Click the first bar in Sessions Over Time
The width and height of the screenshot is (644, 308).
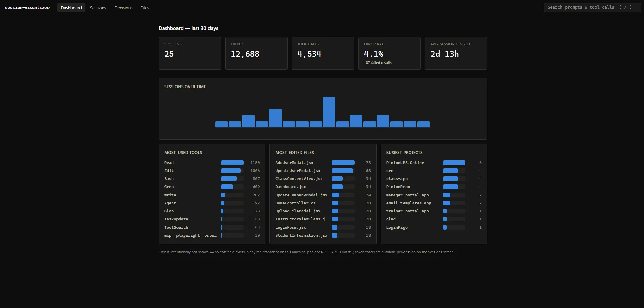[x=221, y=124]
